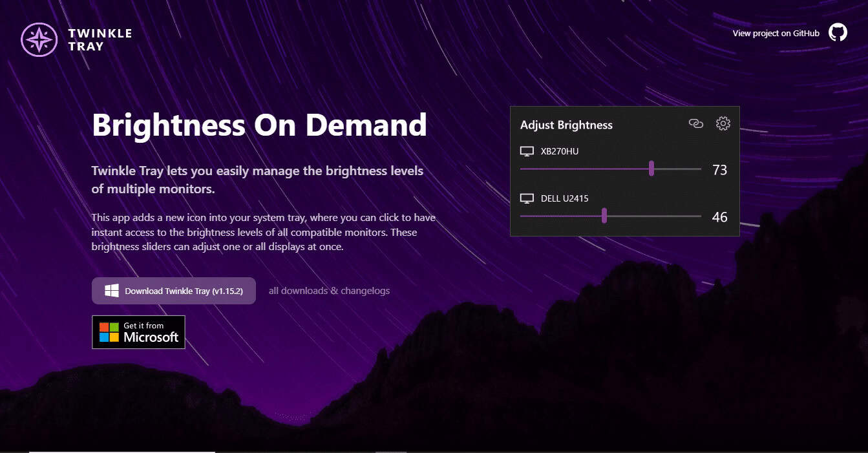Viewport: 868px width, 453px height.
Task: Open all downloads & changelogs link
Action: pyautogui.click(x=329, y=291)
